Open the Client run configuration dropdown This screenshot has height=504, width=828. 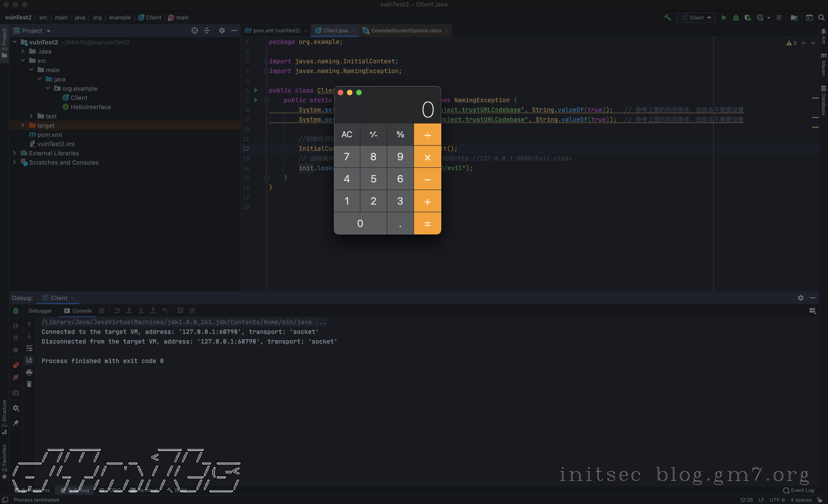(696, 18)
